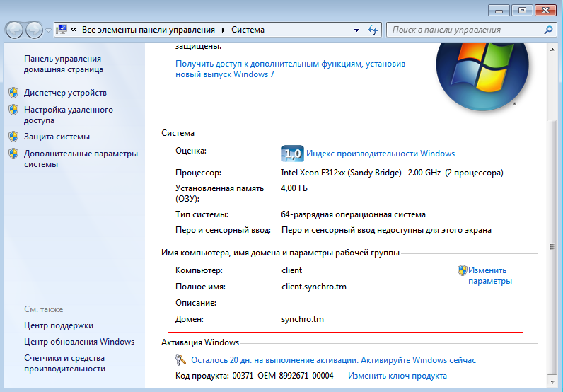
Task: Click the magnifier search icon
Action: click(548, 30)
